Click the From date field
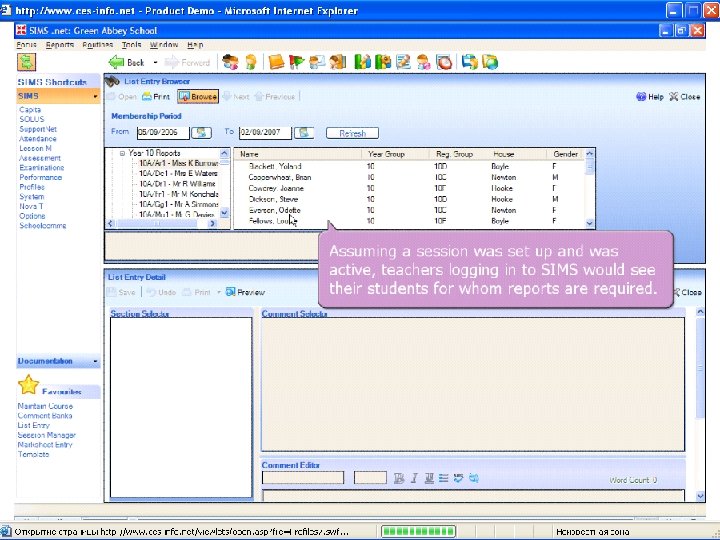Screen dimensions: 720x540 click(163, 132)
